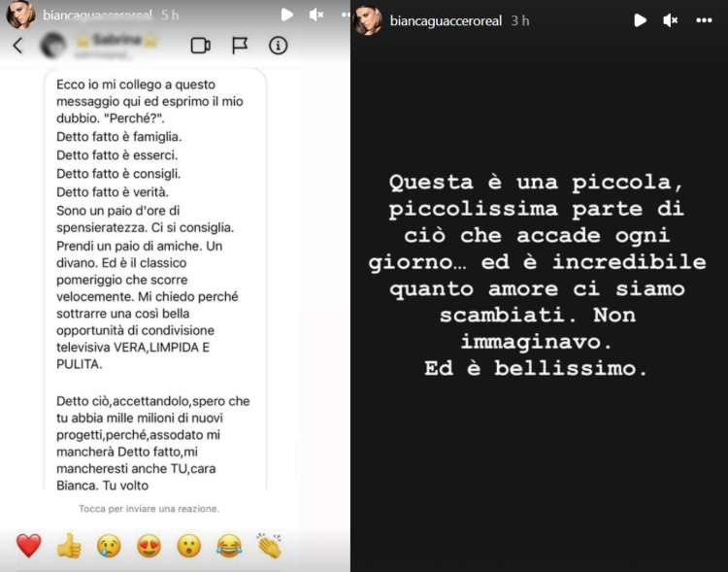
Task: Start a video call with camera icon
Action: (x=201, y=46)
